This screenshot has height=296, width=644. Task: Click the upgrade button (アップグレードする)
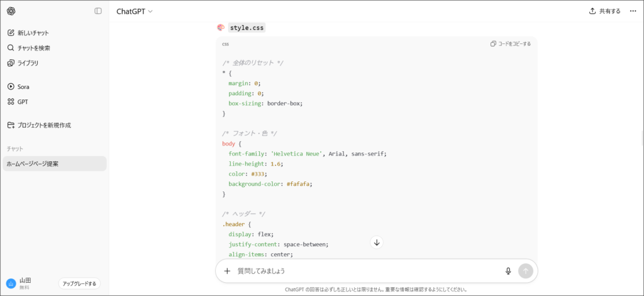click(x=79, y=283)
